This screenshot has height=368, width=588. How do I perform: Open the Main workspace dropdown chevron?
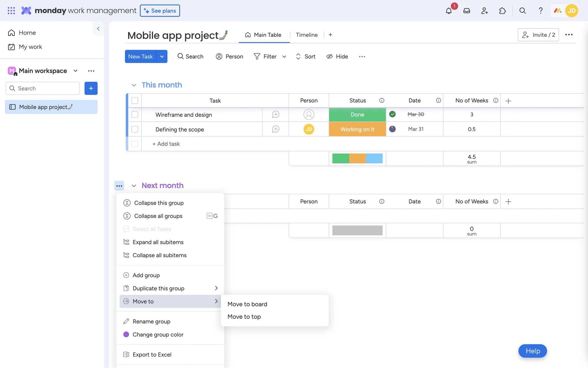76,71
